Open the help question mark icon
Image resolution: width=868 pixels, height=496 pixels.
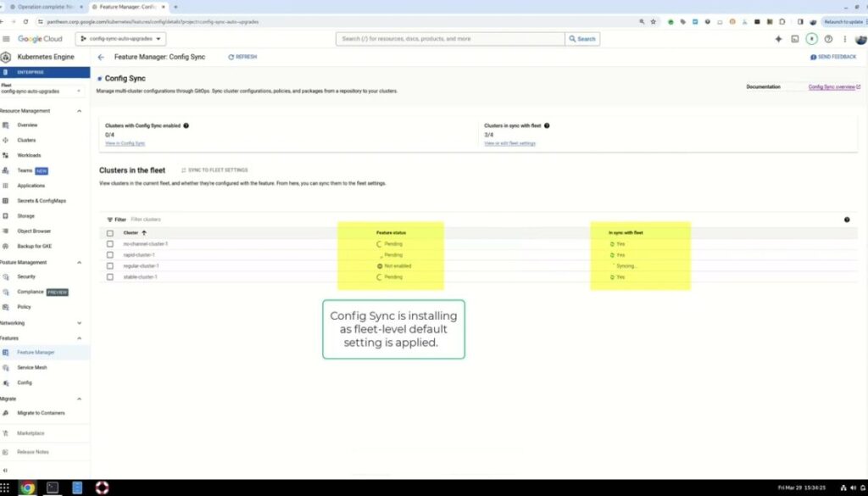click(828, 39)
